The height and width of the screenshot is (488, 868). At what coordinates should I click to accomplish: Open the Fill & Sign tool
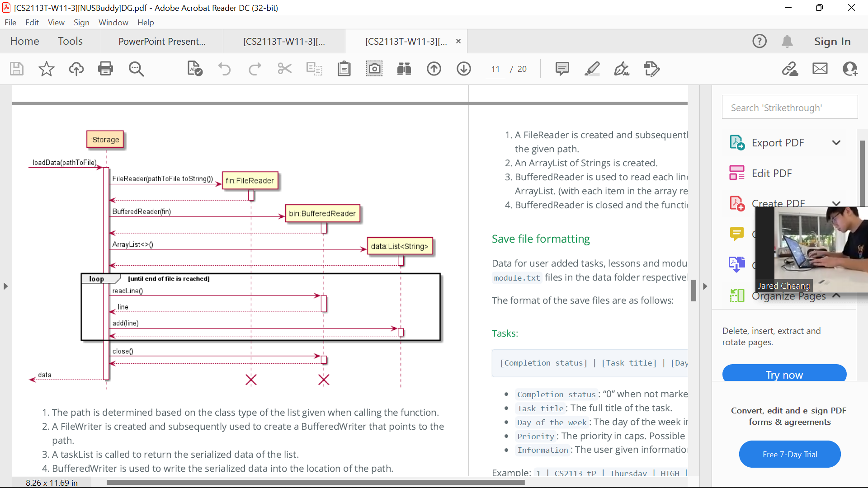(622, 69)
